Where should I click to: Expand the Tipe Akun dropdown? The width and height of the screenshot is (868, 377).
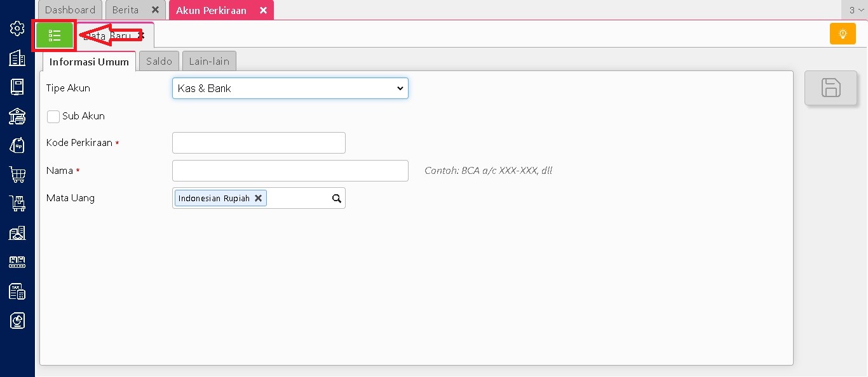pyautogui.click(x=290, y=88)
